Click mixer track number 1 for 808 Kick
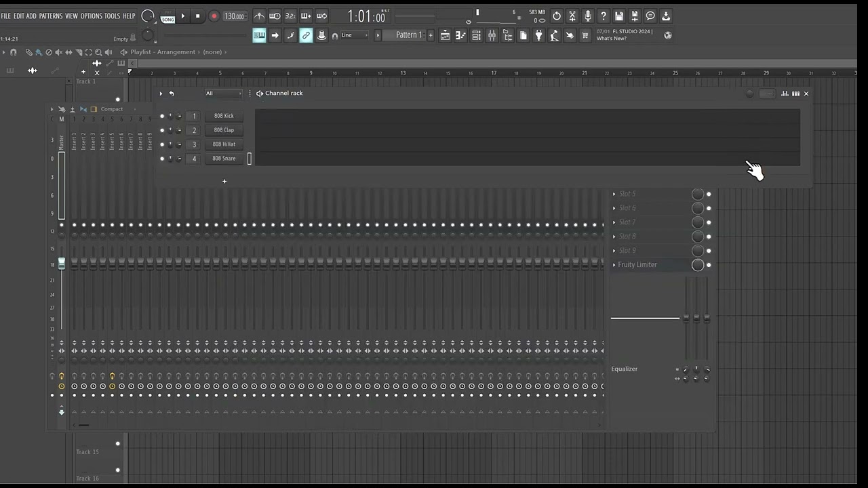 pos(194,116)
